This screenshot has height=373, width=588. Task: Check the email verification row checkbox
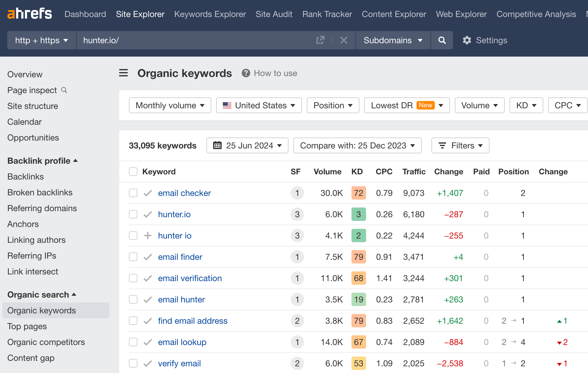coord(133,278)
